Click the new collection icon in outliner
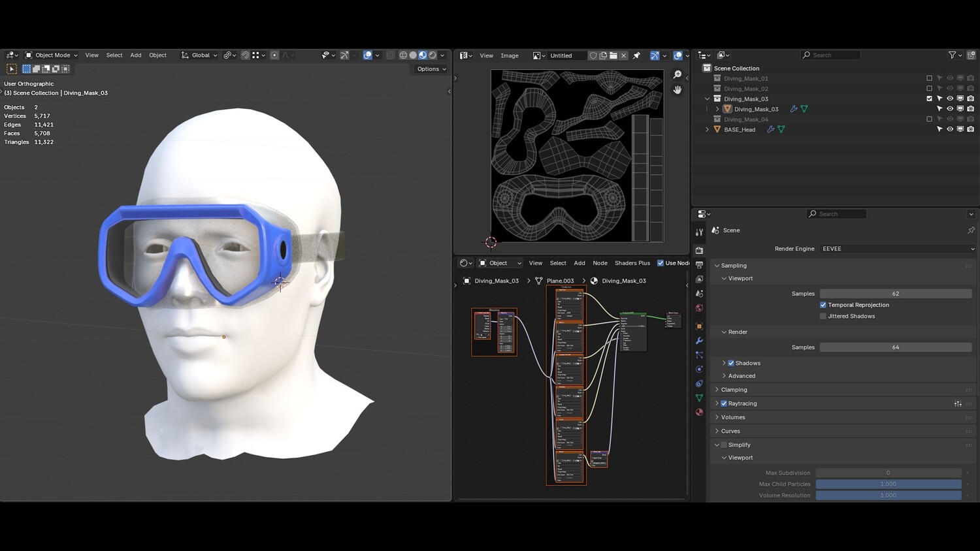 tap(971, 55)
